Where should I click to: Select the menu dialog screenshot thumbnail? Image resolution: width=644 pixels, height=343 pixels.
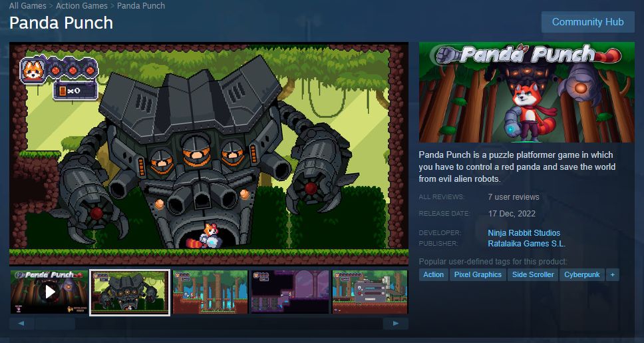370,292
